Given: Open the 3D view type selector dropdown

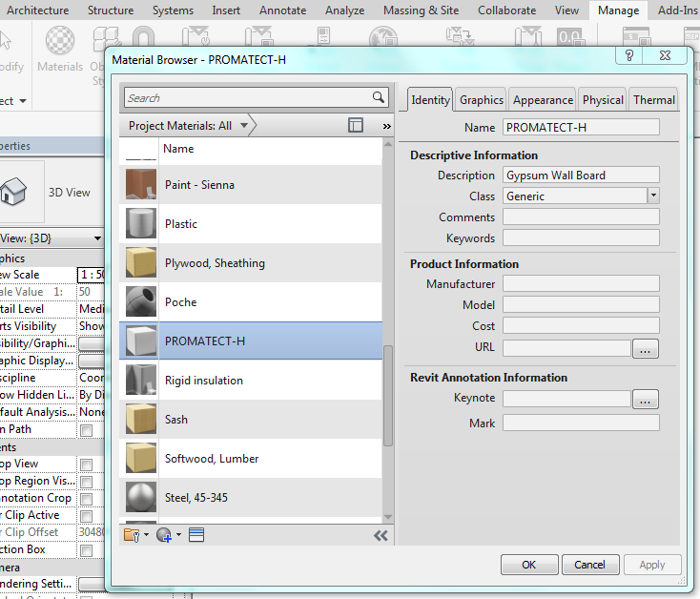Looking at the screenshot, I should point(97,238).
